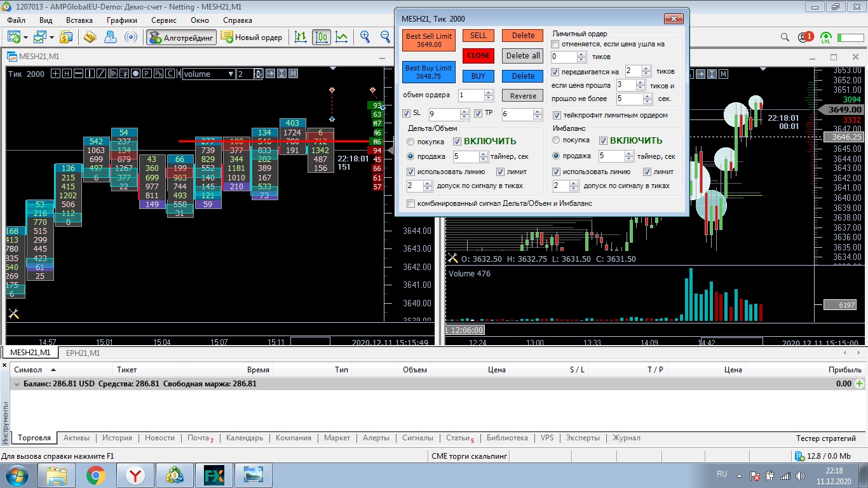
Task: Adjust the SL value spinner arrows
Action: pos(465,114)
